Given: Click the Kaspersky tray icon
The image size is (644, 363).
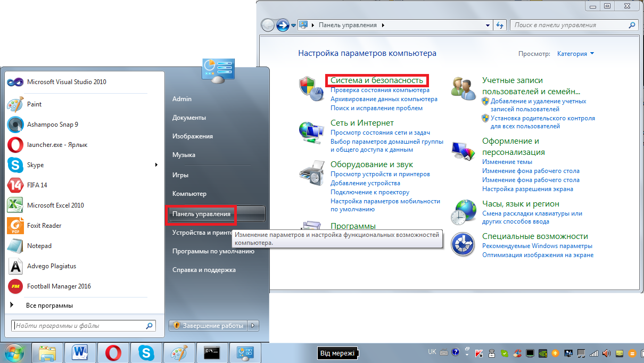Looking at the screenshot, I should tap(479, 353).
